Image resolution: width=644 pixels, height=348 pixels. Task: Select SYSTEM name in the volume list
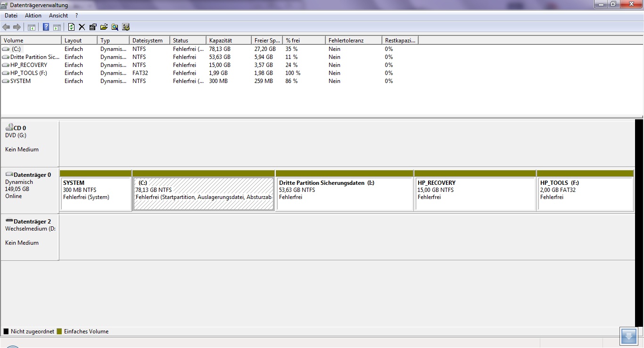pyautogui.click(x=21, y=81)
